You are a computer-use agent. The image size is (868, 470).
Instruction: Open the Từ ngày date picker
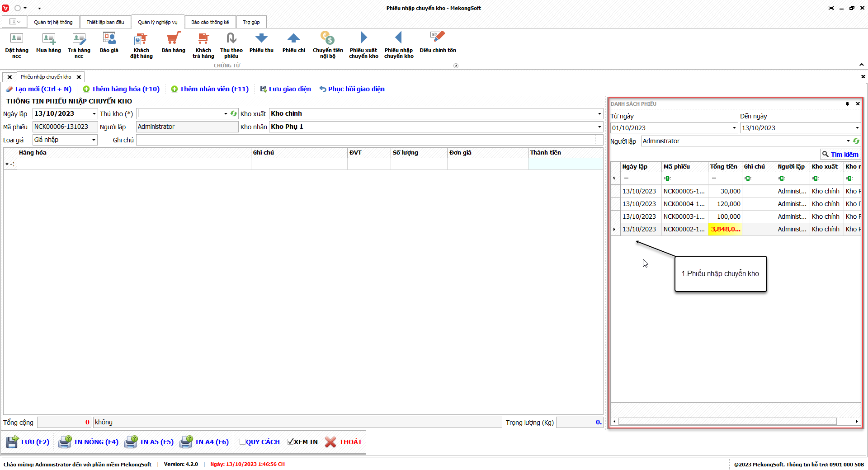[x=734, y=128]
